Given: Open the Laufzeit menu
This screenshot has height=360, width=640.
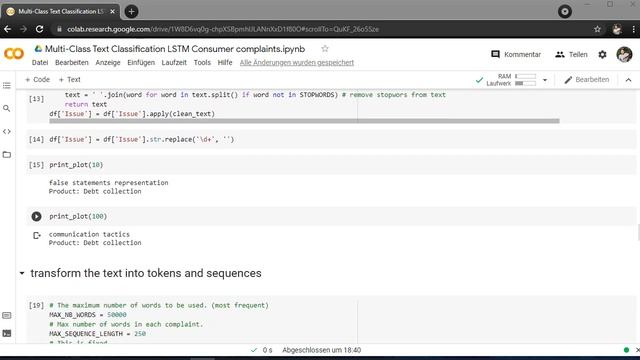Looking at the screenshot, I should click(x=174, y=62).
